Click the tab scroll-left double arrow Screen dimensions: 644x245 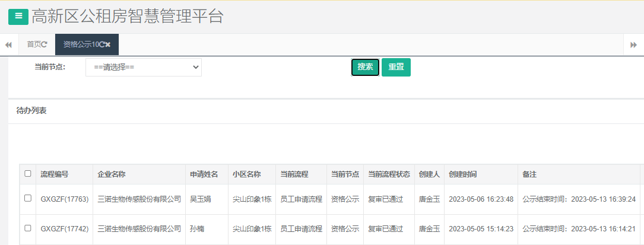point(9,44)
